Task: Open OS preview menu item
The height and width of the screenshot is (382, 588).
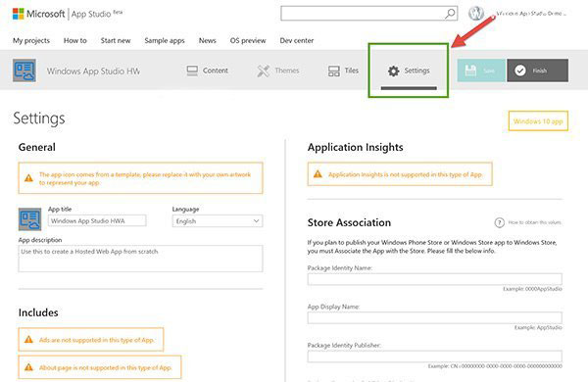Action: 248,40
